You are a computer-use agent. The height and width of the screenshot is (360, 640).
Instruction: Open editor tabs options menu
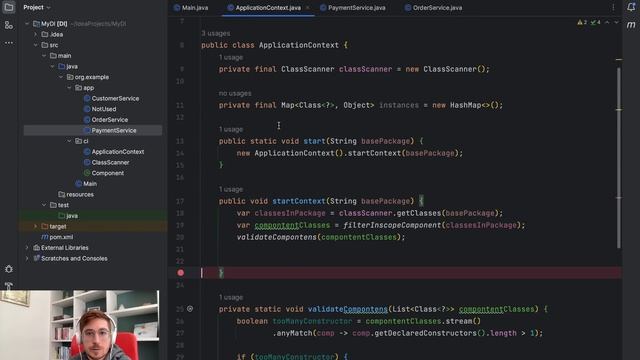point(613,7)
